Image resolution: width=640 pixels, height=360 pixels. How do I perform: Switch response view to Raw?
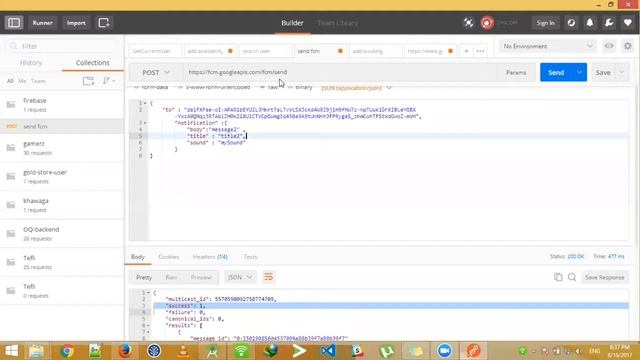click(171, 277)
